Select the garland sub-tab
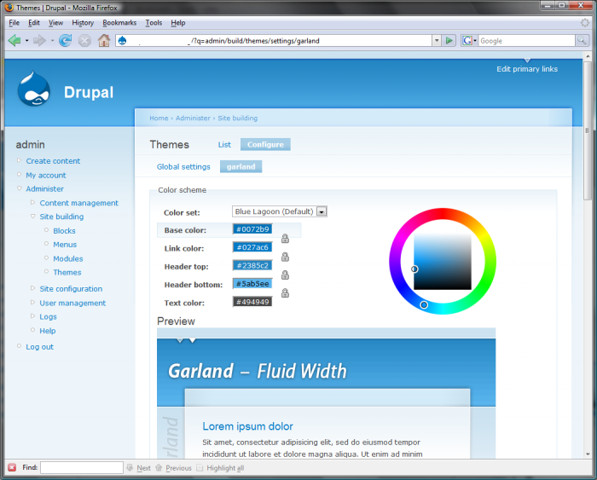This screenshot has width=597, height=480. (x=241, y=167)
